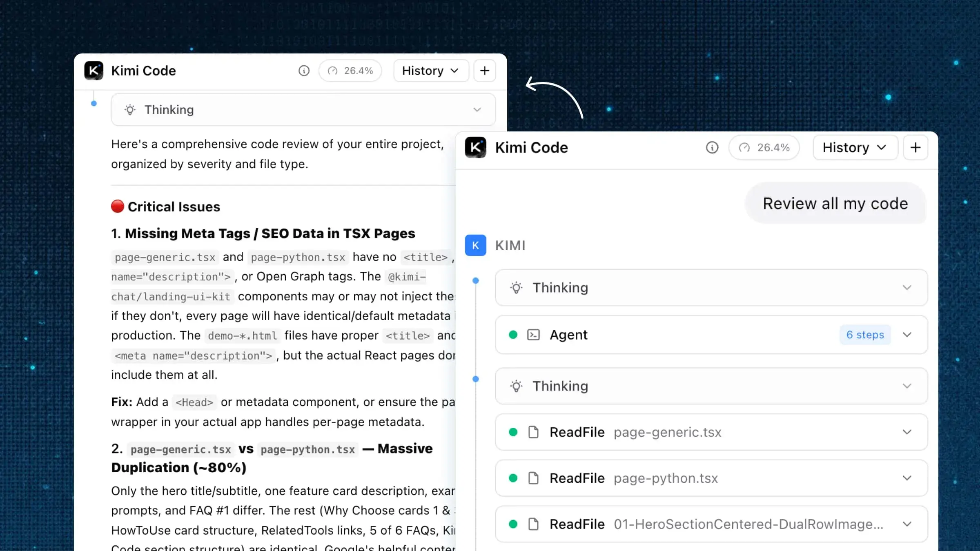980x551 pixels.
Task: Click the 26.4% usage indicator in the back panel
Action: [350, 71]
